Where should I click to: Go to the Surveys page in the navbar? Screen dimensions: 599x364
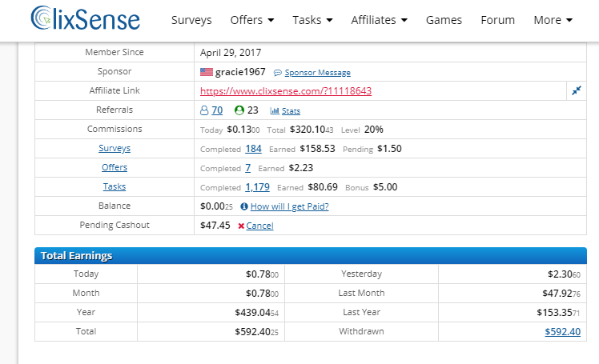(x=191, y=20)
